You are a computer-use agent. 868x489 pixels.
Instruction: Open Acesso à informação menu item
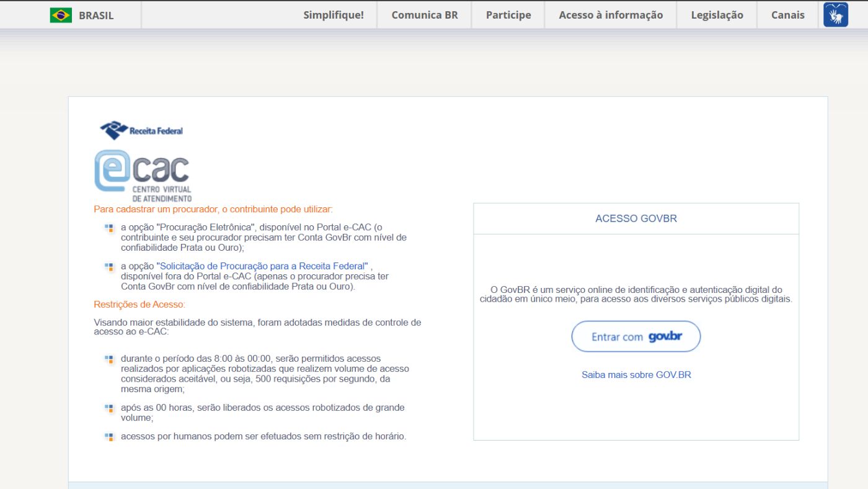(x=611, y=15)
